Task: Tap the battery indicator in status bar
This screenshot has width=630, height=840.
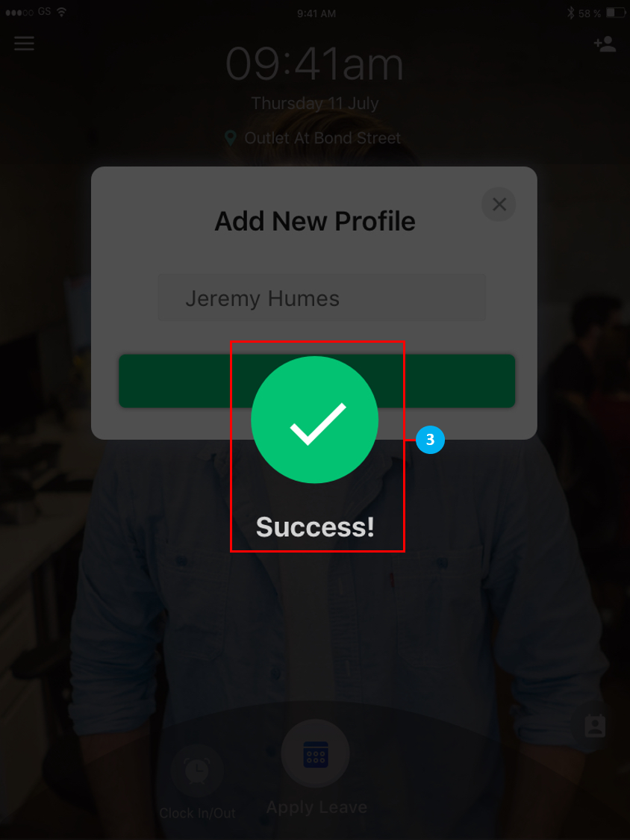Action: [x=616, y=13]
